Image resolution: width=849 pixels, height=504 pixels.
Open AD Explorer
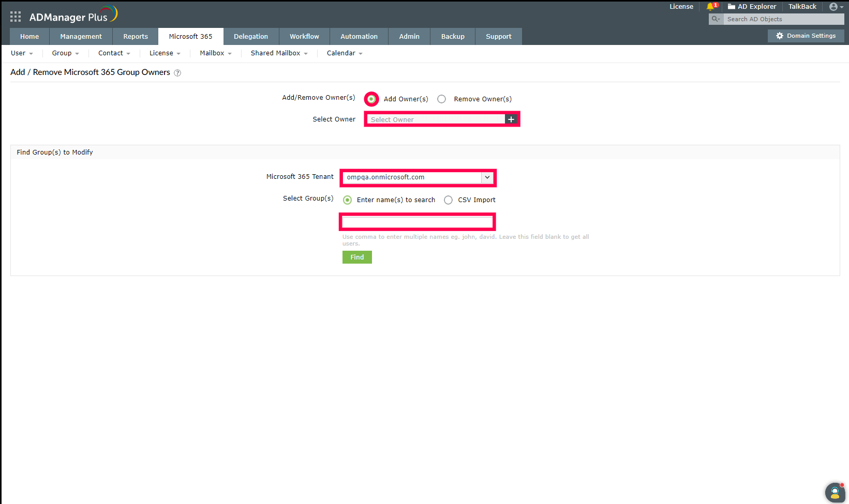(752, 7)
